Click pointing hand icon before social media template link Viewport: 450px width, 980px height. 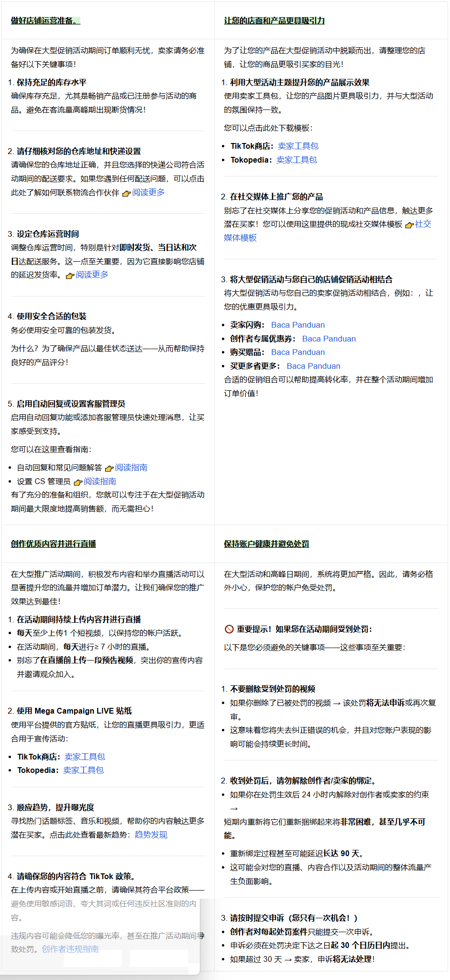[409, 225]
